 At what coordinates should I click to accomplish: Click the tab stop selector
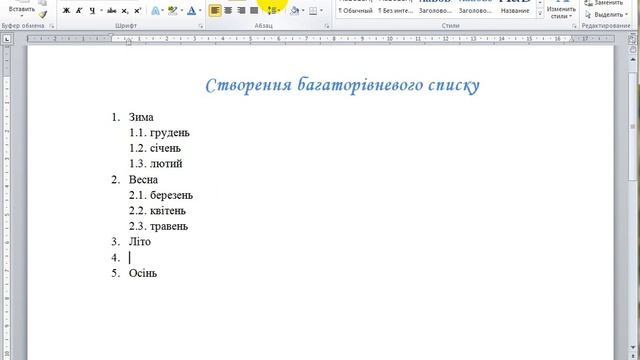7,39
